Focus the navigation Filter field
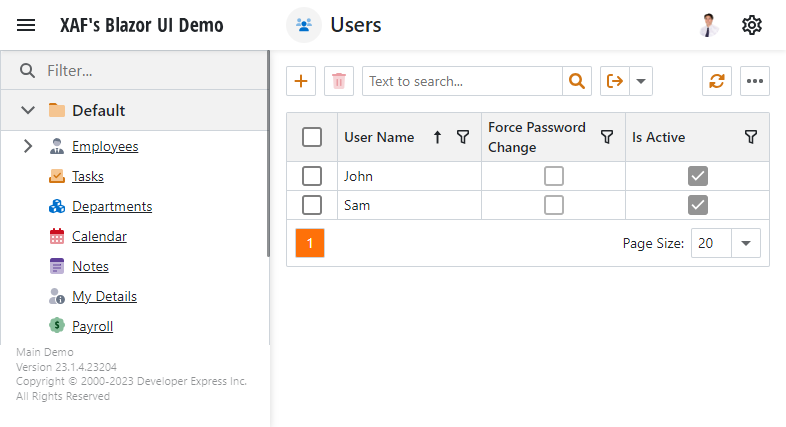Image resolution: width=786 pixels, height=427 pixels. 155,71
